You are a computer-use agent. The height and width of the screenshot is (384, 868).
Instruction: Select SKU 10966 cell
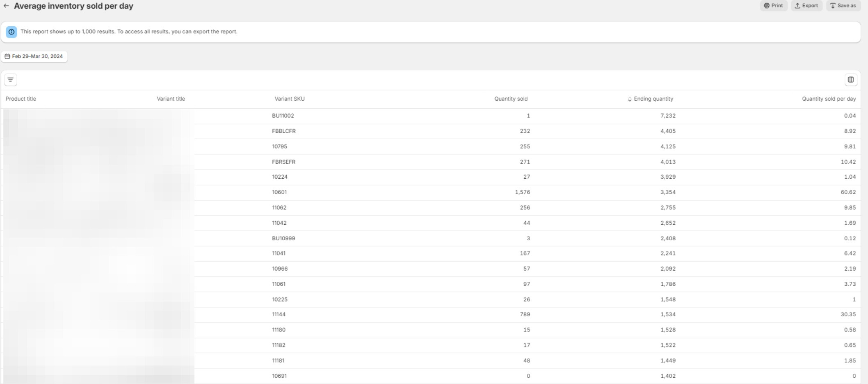(280, 269)
